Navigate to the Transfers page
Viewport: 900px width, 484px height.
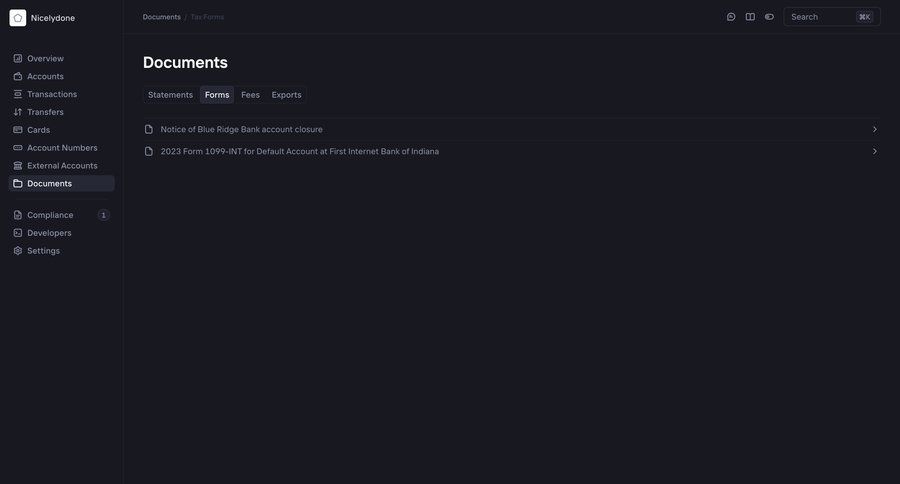click(45, 112)
